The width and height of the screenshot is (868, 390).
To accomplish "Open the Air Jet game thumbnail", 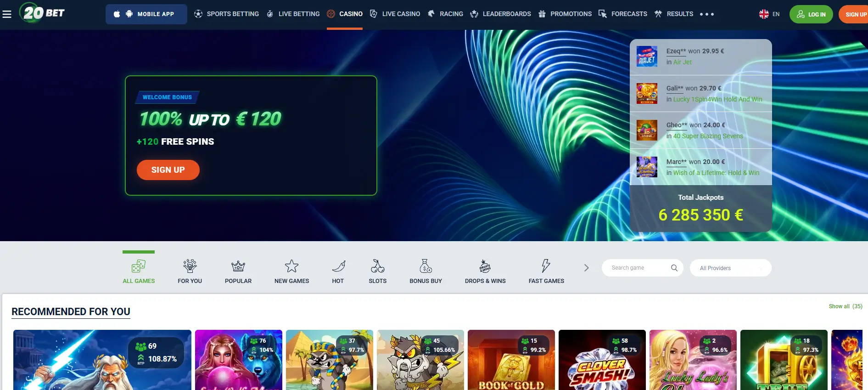I will pyautogui.click(x=647, y=57).
